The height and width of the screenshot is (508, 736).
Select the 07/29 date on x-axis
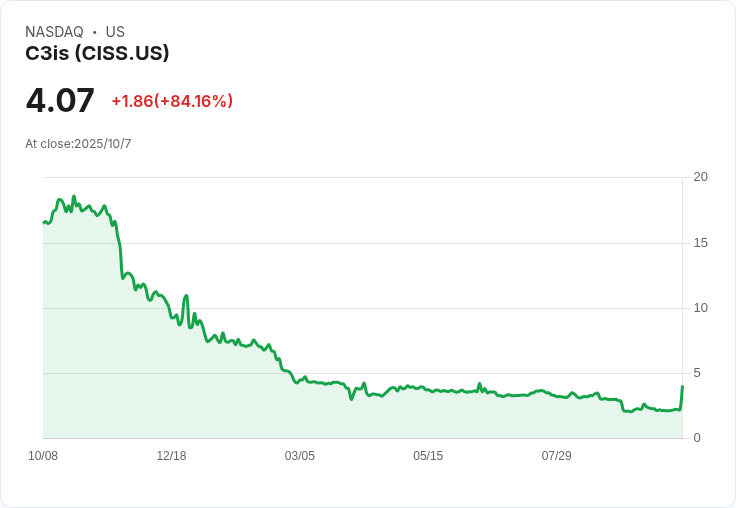(x=556, y=456)
